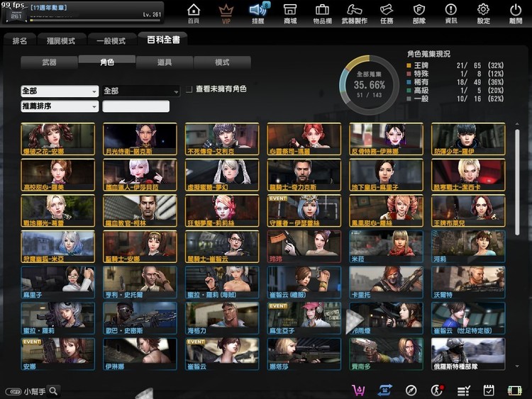Image resolution: width=532 pixels, height=399 pixels.
Task: Click the blue exchange arrows icon
Action: [384, 390]
